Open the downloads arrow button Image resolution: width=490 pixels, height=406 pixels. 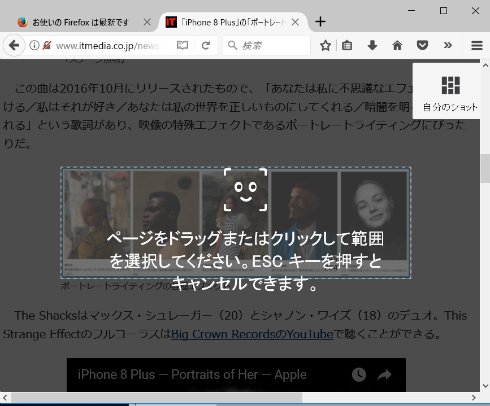(x=372, y=45)
